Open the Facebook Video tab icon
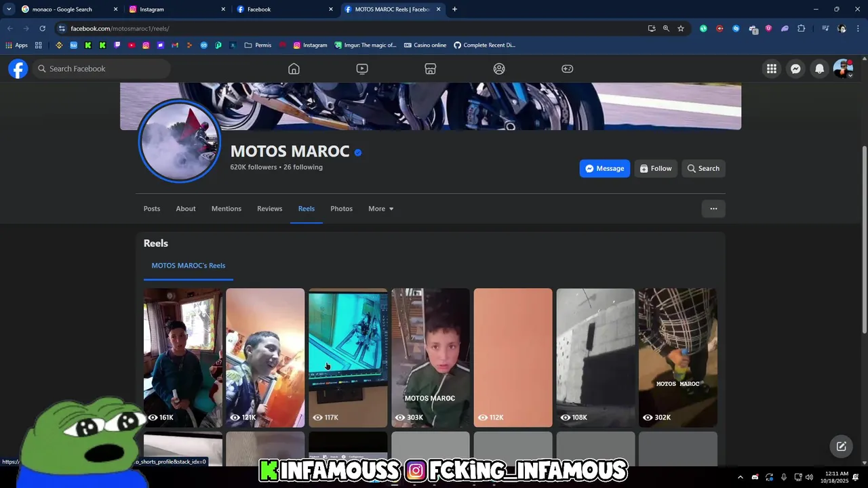 tap(362, 68)
